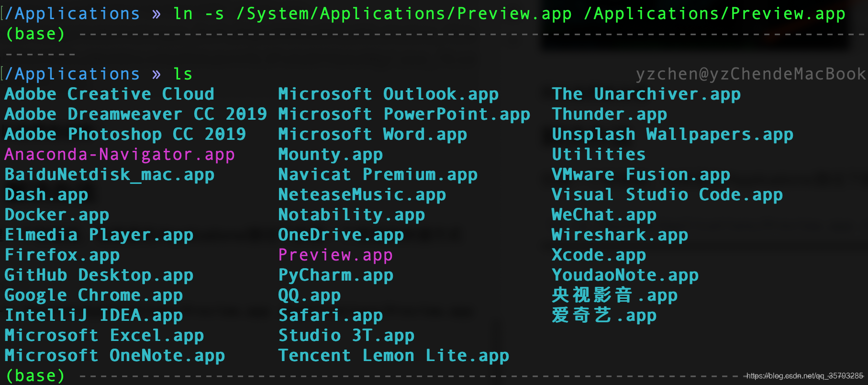Select '/Applications' prompt path before ls
868x385 pixels.
pos(72,74)
